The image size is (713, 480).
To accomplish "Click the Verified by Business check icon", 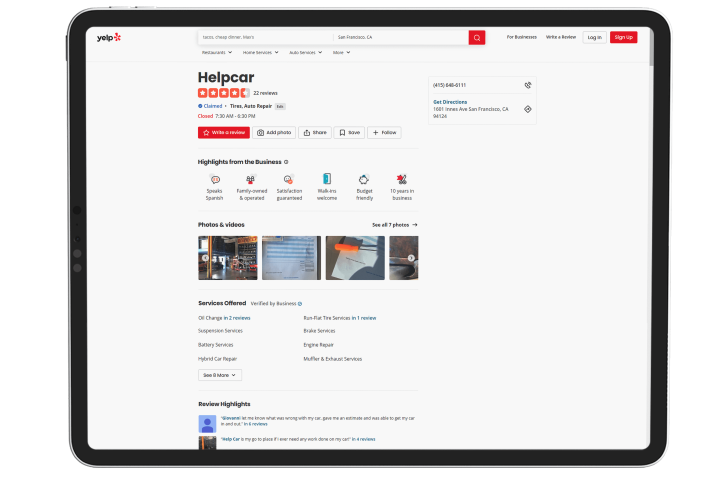I will click(x=300, y=304).
